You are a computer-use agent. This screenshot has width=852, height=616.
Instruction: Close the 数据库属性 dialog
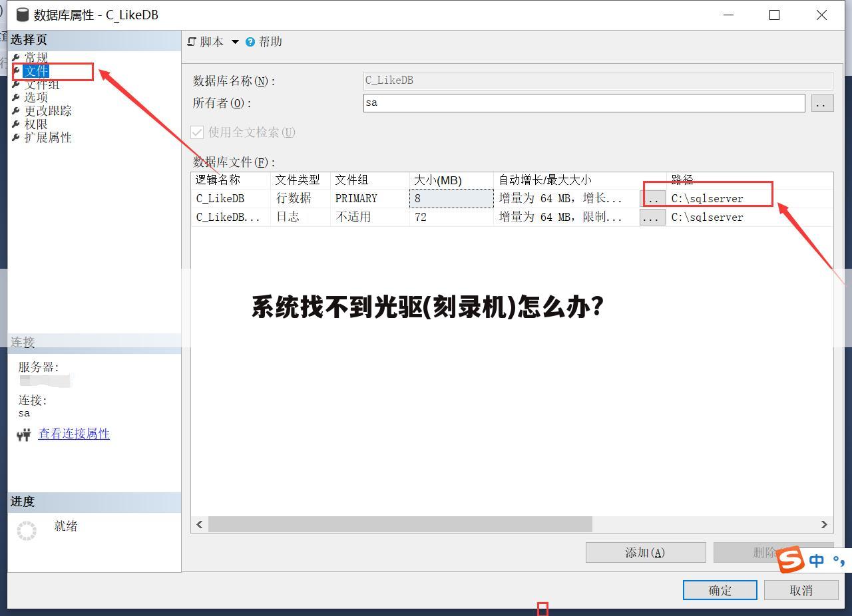(821, 15)
